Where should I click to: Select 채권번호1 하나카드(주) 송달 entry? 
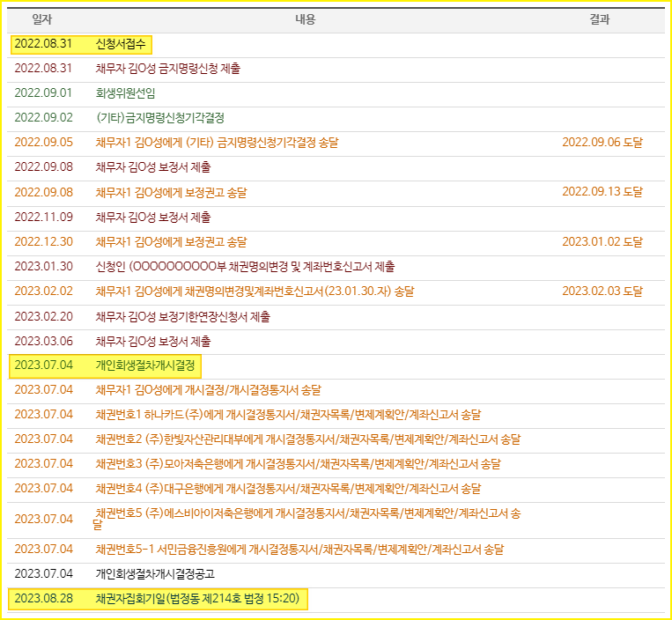pos(288,415)
